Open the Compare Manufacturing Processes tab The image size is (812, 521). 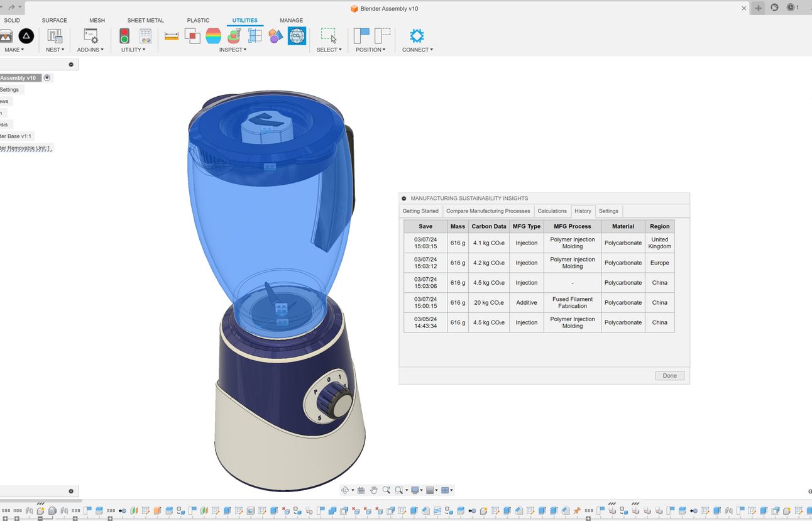[x=488, y=211]
